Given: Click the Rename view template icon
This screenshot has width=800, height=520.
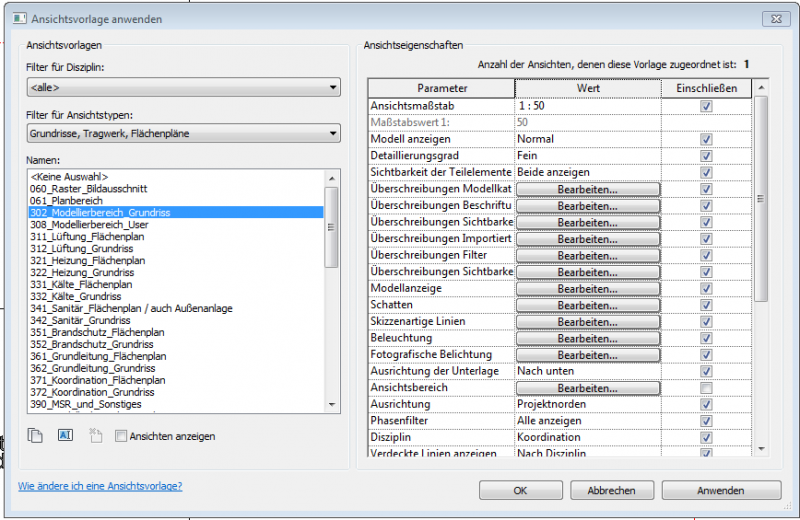Looking at the screenshot, I should [66, 436].
